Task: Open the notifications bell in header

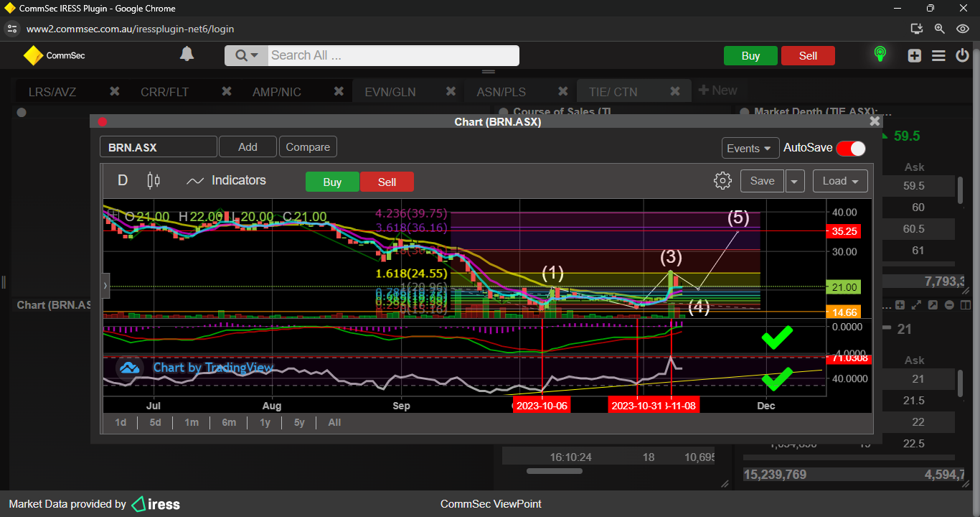Action: click(187, 55)
